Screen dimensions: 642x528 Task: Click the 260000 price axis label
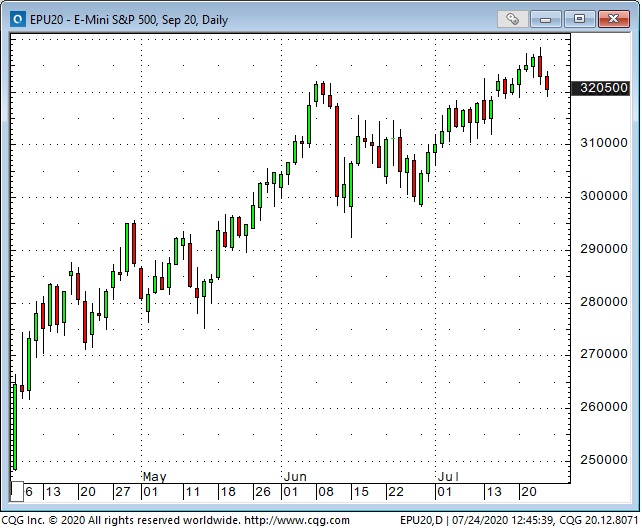(x=604, y=407)
